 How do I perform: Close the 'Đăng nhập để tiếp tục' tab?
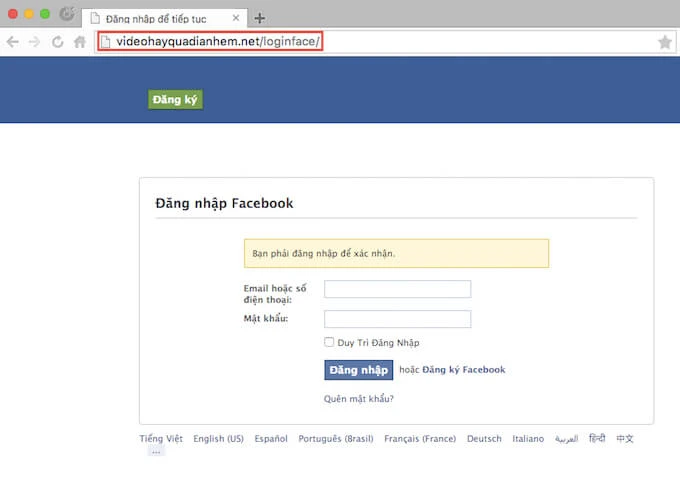coord(235,18)
